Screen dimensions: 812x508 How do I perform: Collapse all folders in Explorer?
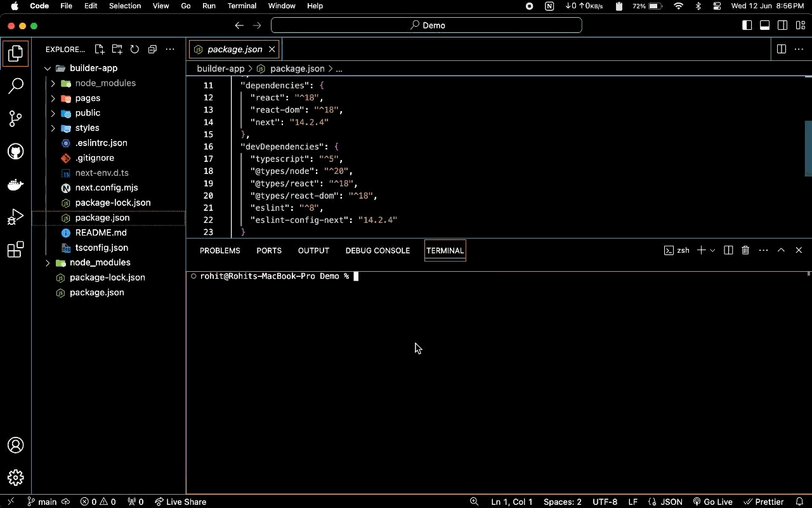coord(152,50)
